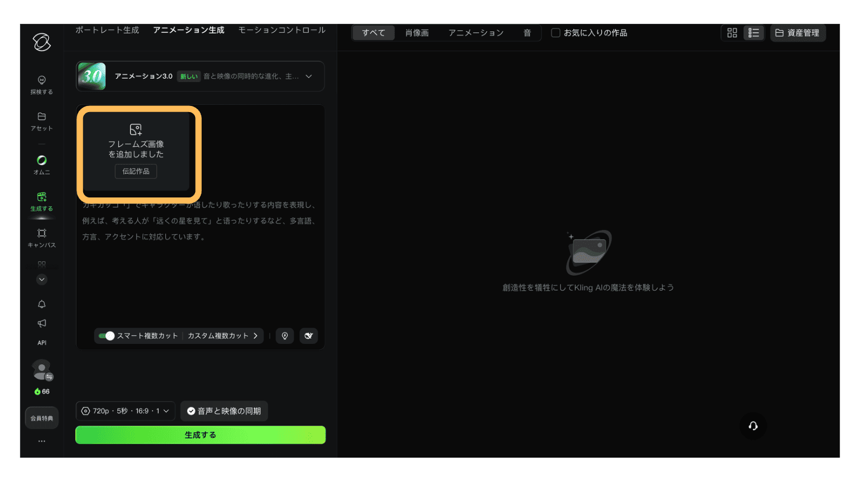Switch to list view layout icon

pos(753,33)
